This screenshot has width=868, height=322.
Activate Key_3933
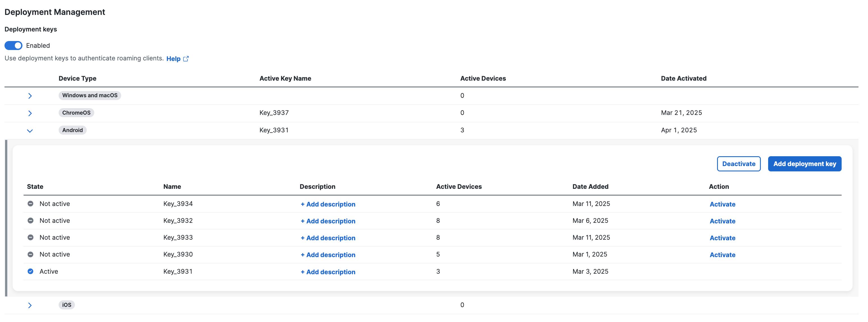coord(722,238)
